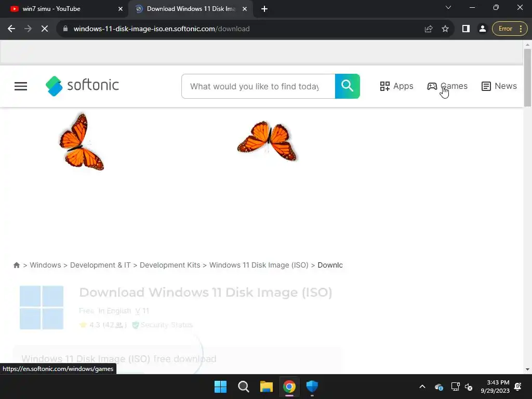Click the scrollbar down arrow
The height and width of the screenshot is (399, 532).
[527, 369]
